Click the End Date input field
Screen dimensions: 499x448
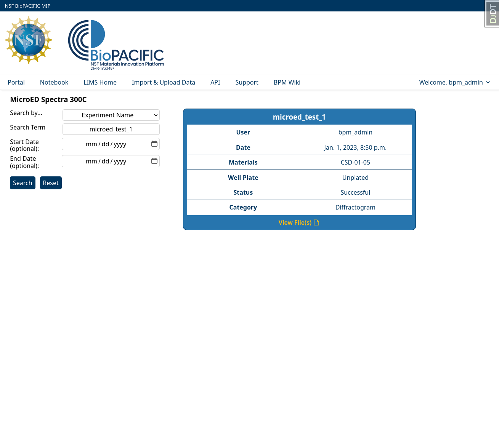[x=107, y=161]
